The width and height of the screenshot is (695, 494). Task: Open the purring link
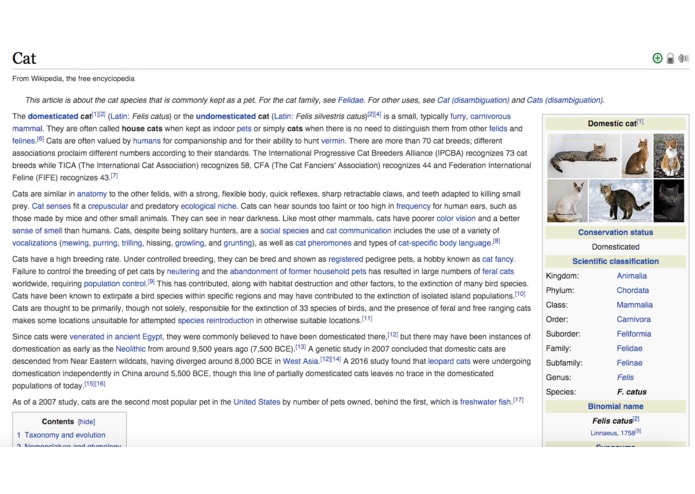pyautogui.click(x=105, y=243)
